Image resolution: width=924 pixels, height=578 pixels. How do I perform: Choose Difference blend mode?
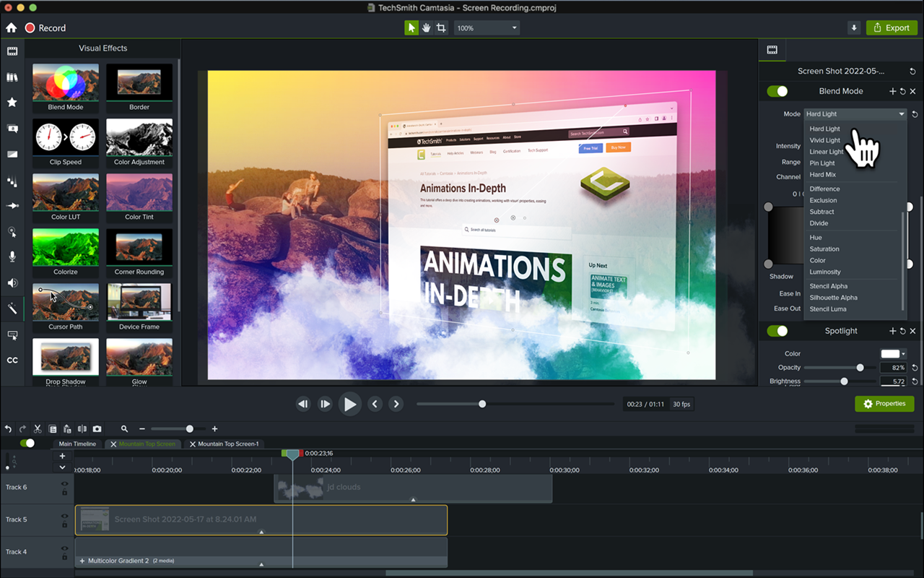point(824,189)
